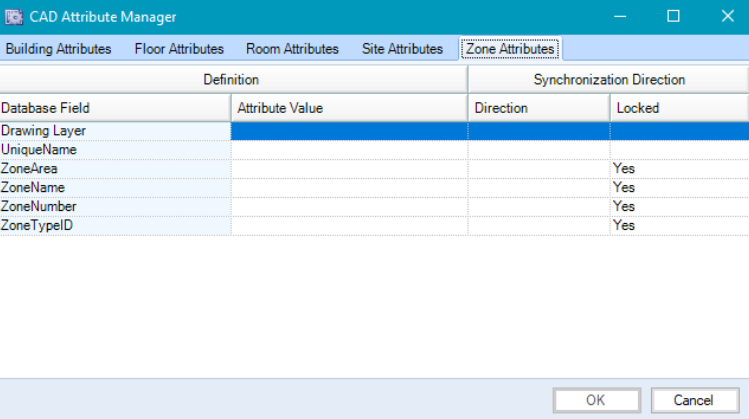This screenshot has width=749, height=419.
Task: Open the Drawing Layer attribute value cell
Action: point(349,131)
